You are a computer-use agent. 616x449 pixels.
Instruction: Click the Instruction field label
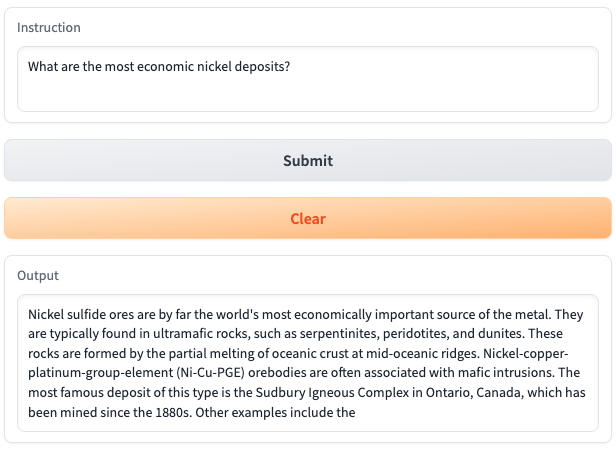click(49, 27)
